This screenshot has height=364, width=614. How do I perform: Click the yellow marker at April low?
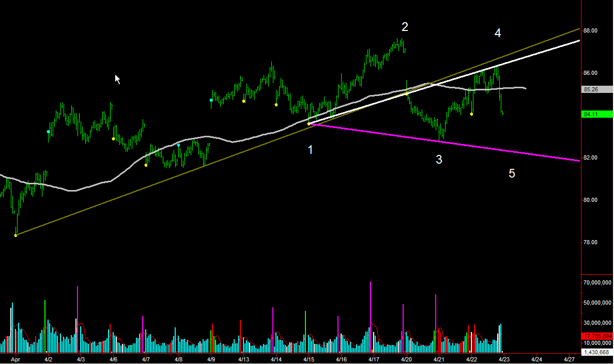point(16,235)
